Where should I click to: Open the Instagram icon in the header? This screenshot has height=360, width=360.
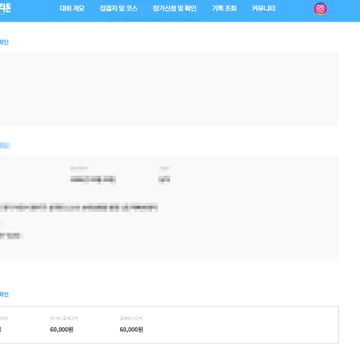pos(320,9)
